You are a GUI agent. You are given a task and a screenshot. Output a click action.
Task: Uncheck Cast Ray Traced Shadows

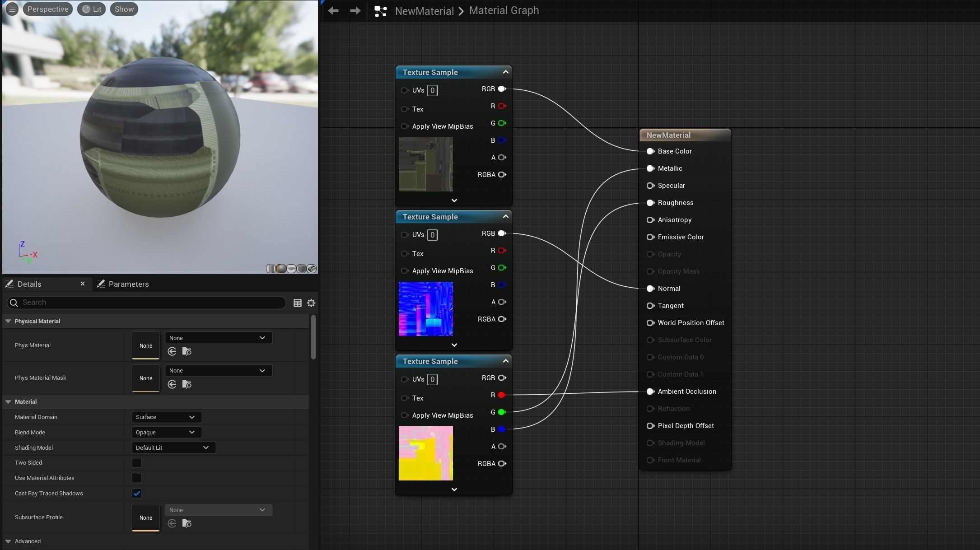136,493
